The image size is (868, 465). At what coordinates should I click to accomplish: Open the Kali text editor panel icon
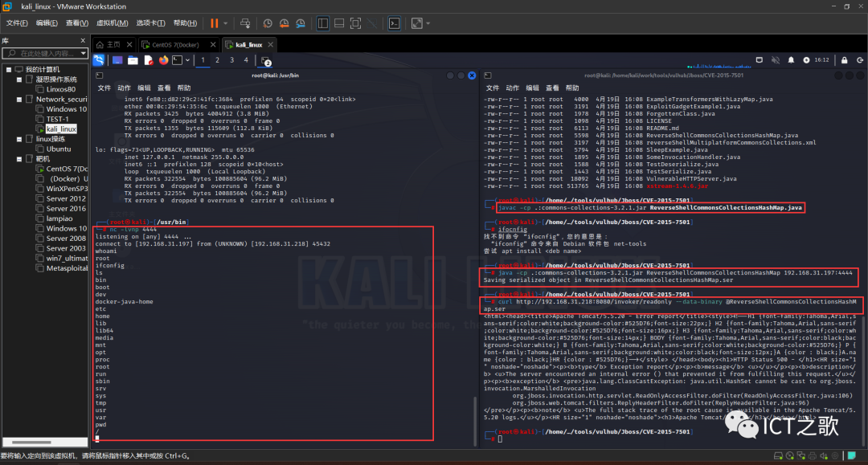click(x=149, y=60)
